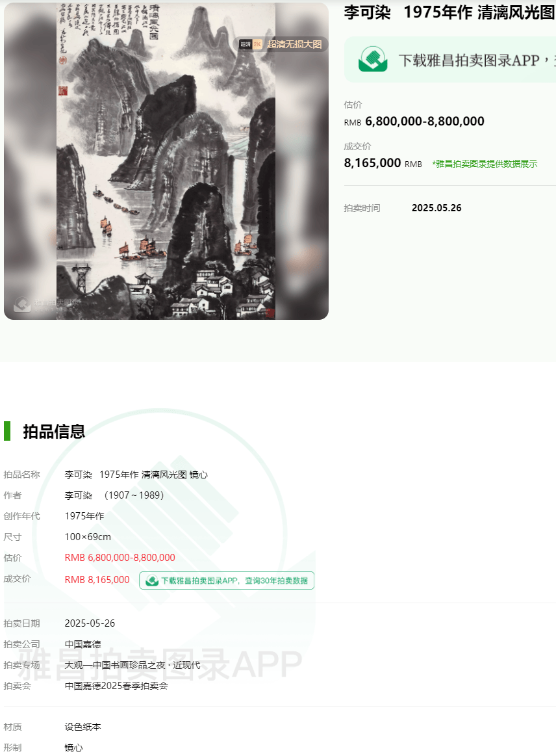Click the green *雅昌拍卖图录提供数据展示 note
This screenshot has height=756, width=556.
[484, 164]
